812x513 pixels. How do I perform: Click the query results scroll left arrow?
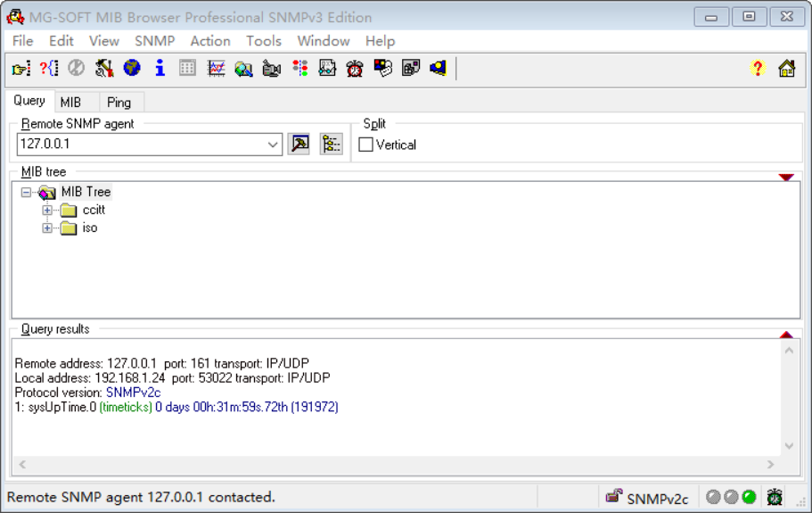(22, 464)
